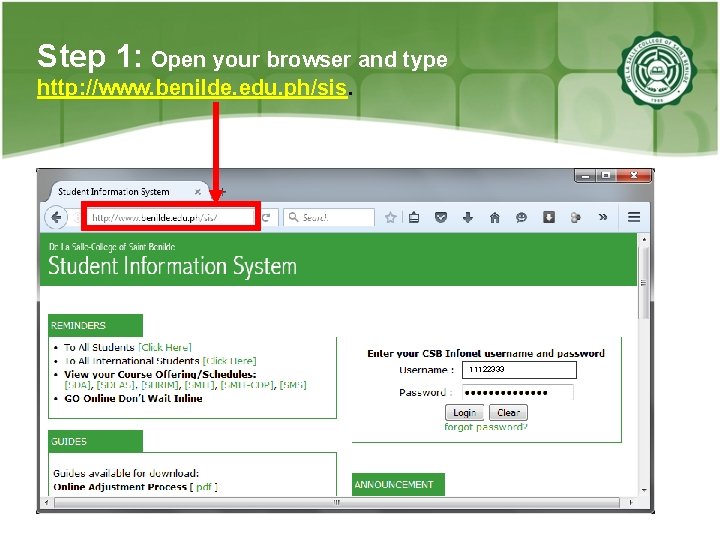Open the SDEAS course offering link
The image size is (720, 540).
pyautogui.click(x=117, y=385)
